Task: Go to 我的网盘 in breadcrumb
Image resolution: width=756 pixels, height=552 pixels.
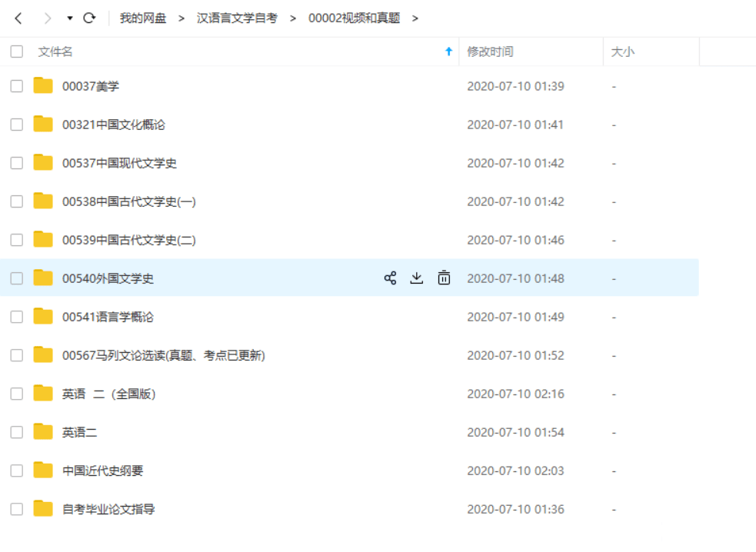Action: click(142, 18)
